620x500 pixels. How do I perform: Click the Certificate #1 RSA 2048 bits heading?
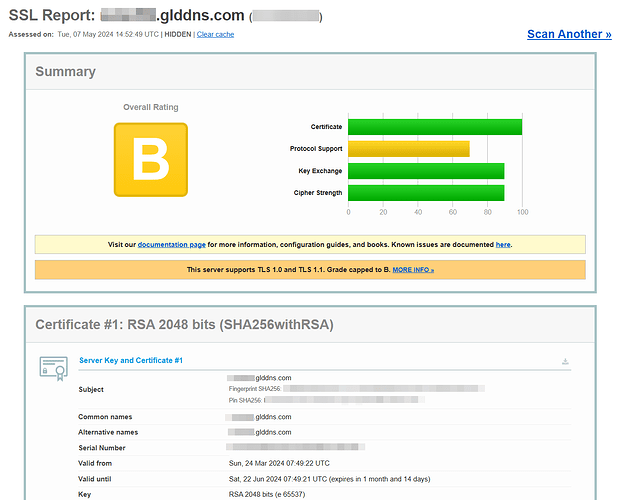(185, 325)
